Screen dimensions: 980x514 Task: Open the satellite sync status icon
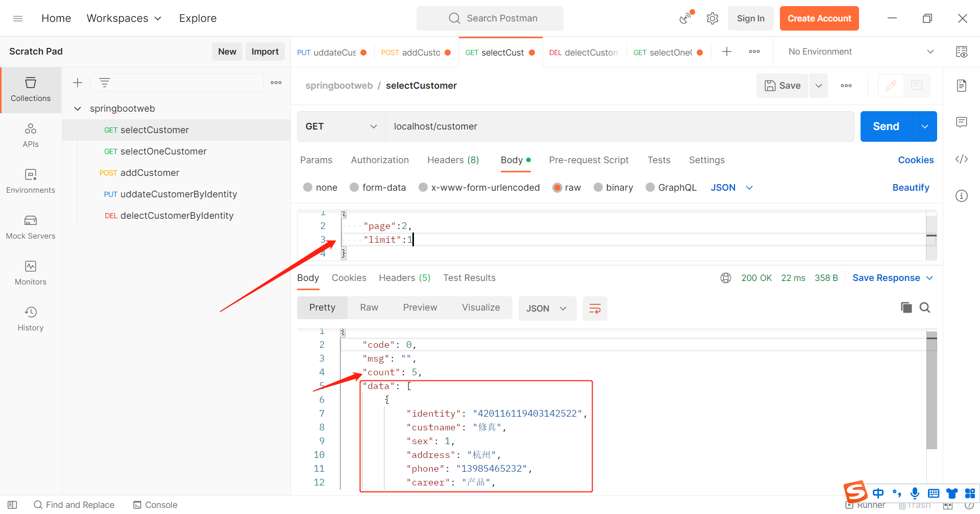[x=686, y=18]
